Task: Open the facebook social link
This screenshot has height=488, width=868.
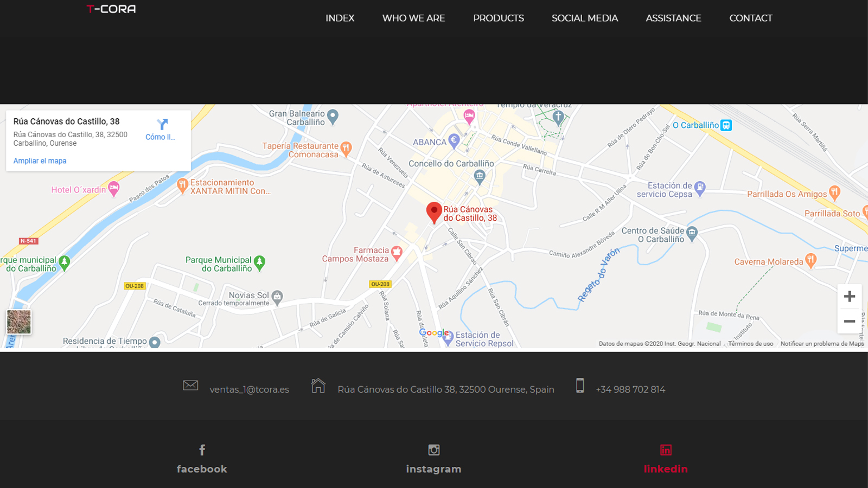Action: 202,460
